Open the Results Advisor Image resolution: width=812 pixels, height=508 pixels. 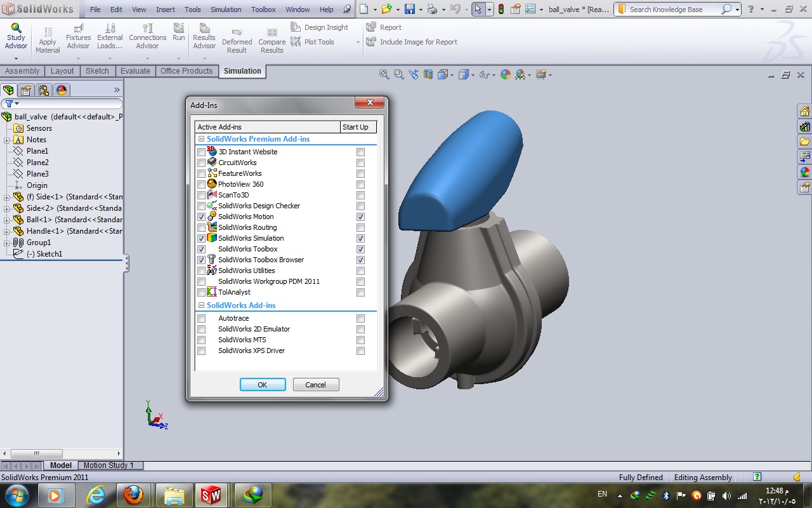click(x=204, y=36)
